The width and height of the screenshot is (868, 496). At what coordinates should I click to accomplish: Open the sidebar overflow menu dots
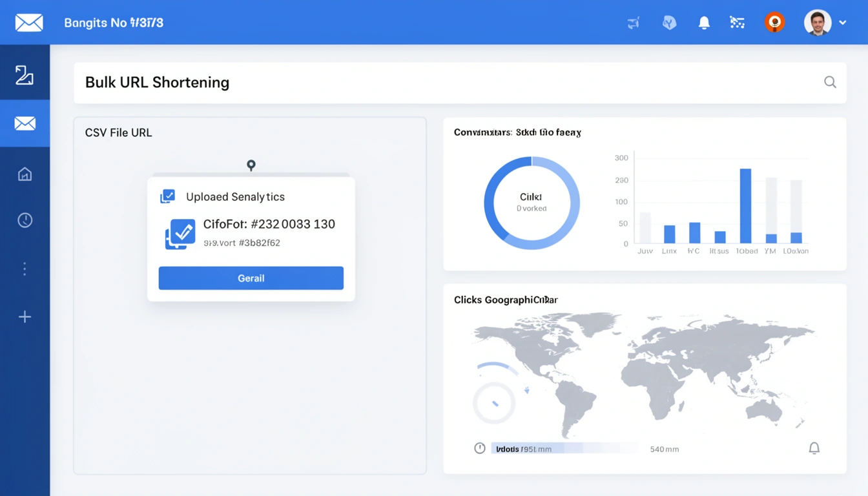click(25, 269)
